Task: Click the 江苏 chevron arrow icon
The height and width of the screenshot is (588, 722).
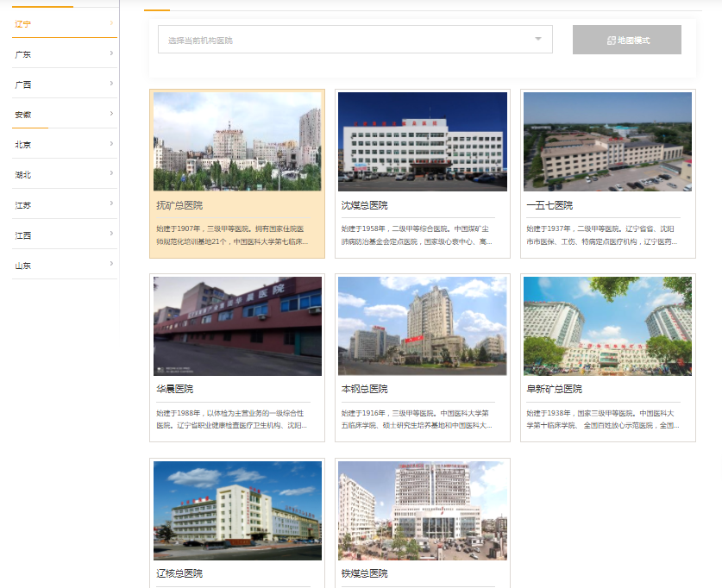Action: 111,204
